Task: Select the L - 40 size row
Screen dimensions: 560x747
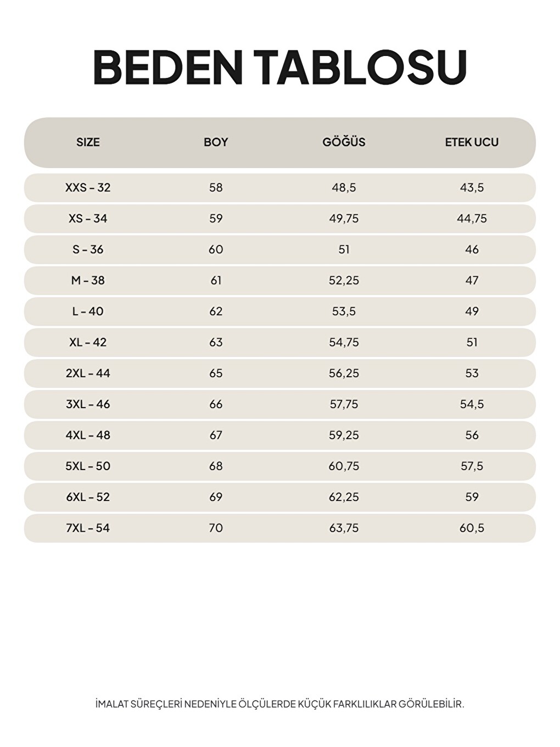Action: coord(280,311)
